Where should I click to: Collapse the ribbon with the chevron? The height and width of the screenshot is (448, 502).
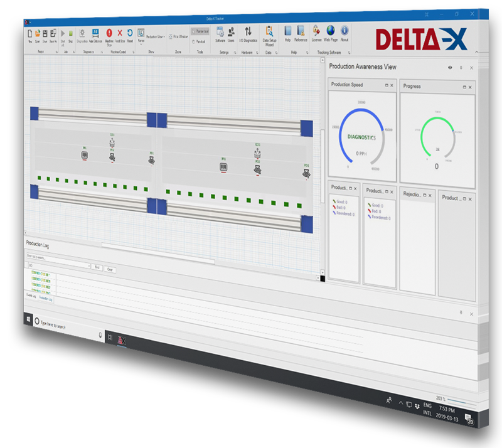tap(477, 52)
